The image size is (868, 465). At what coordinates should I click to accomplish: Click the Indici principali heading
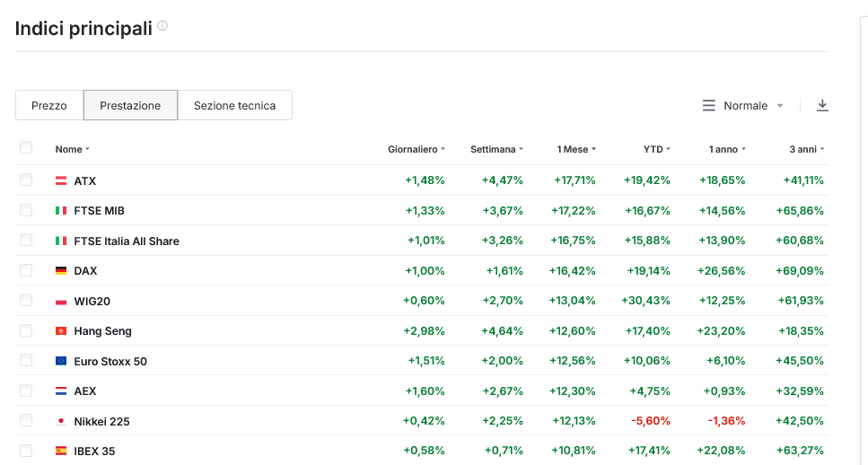click(x=83, y=28)
